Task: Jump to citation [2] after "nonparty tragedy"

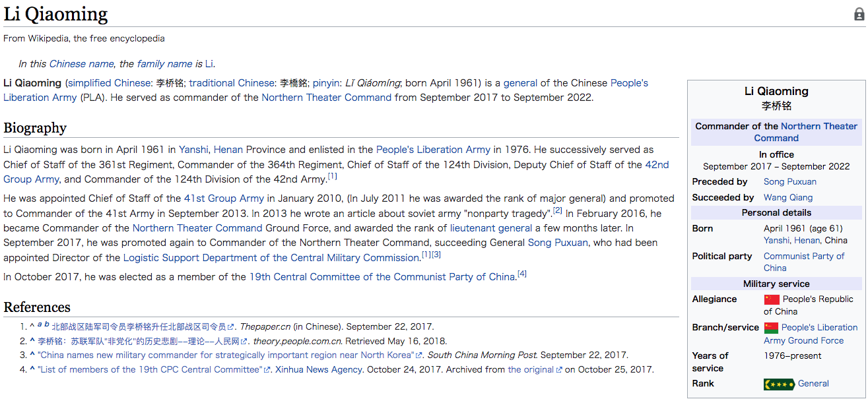Action: tap(558, 210)
